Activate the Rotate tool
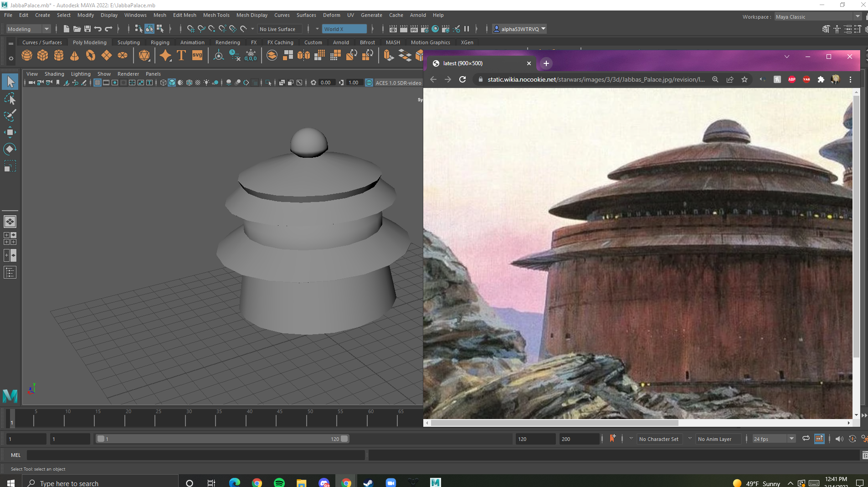This screenshot has height=487, width=868. pyautogui.click(x=10, y=149)
